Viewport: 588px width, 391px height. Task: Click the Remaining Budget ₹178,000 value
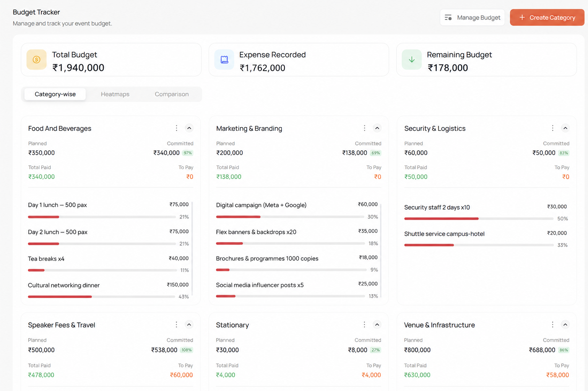[448, 68]
